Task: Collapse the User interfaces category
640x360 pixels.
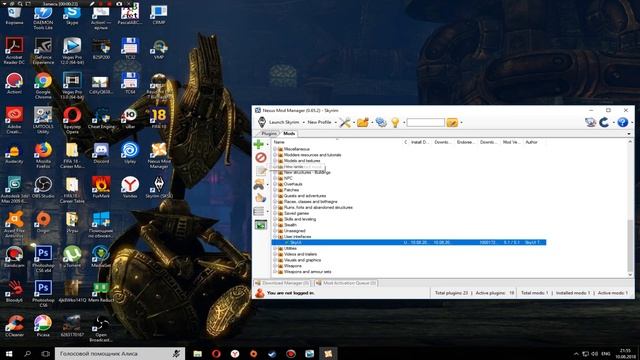Action: click(x=275, y=237)
